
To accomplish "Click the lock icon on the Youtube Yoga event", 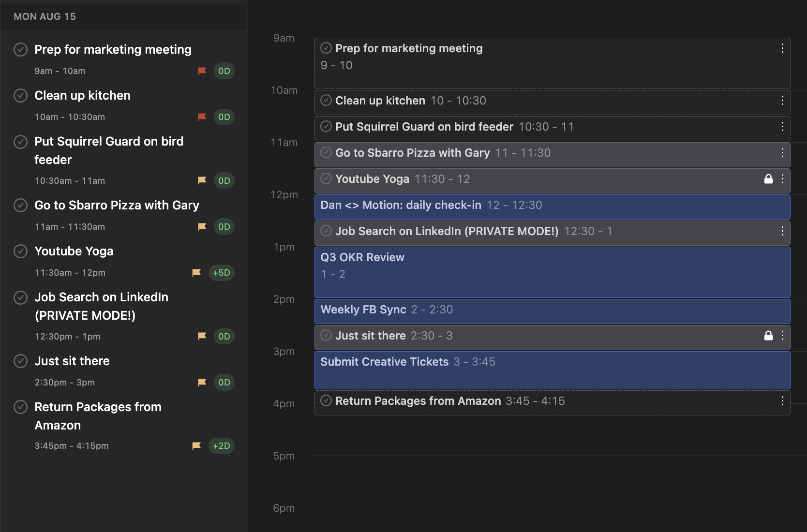I will [x=769, y=179].
